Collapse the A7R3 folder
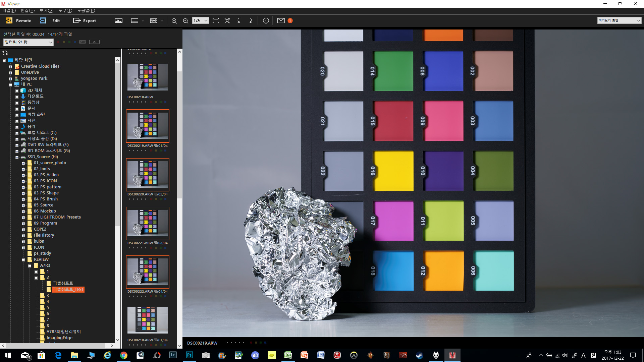 tap(30, 265)
